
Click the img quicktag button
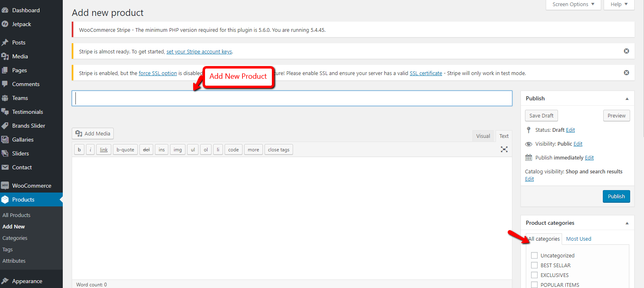pos(178,150)
